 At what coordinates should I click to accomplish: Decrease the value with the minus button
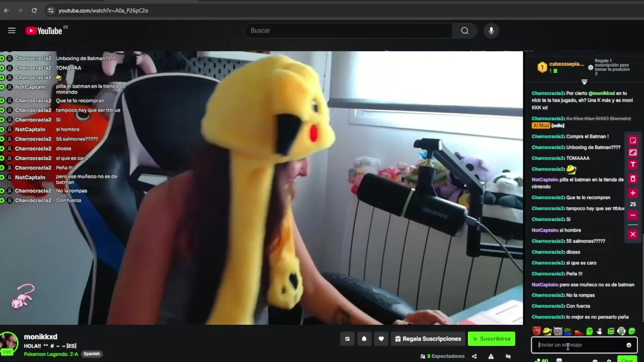[633, 215]
